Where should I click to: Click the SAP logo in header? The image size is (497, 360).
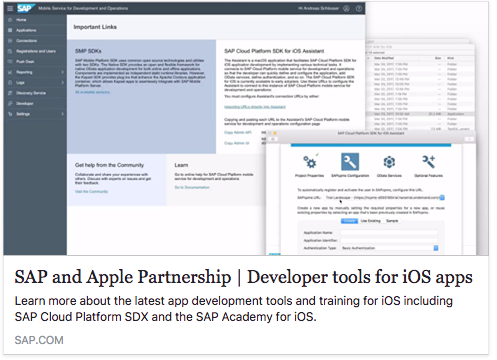(x=26, y=8)
